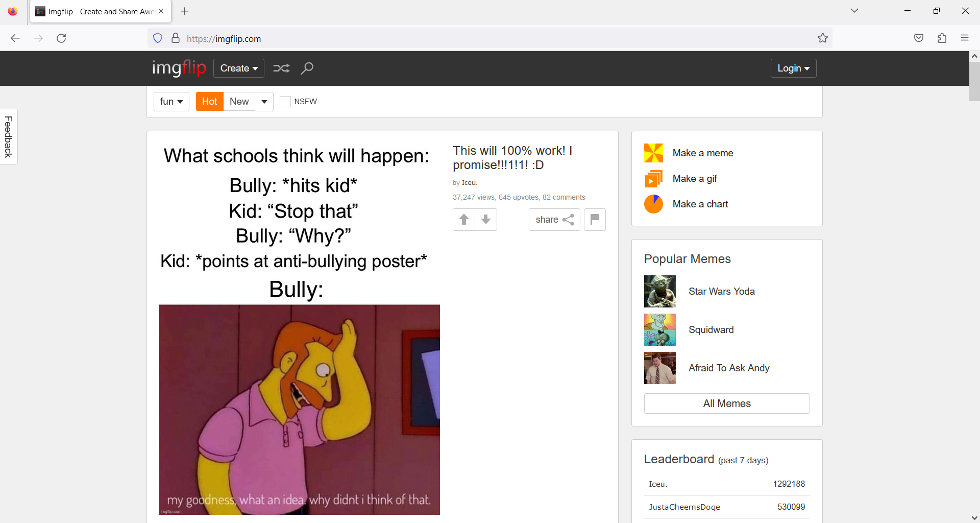Click the Afraid To Ask Andy thumbnail
This screenshot has height=523, width=980.
click(660, 368)
